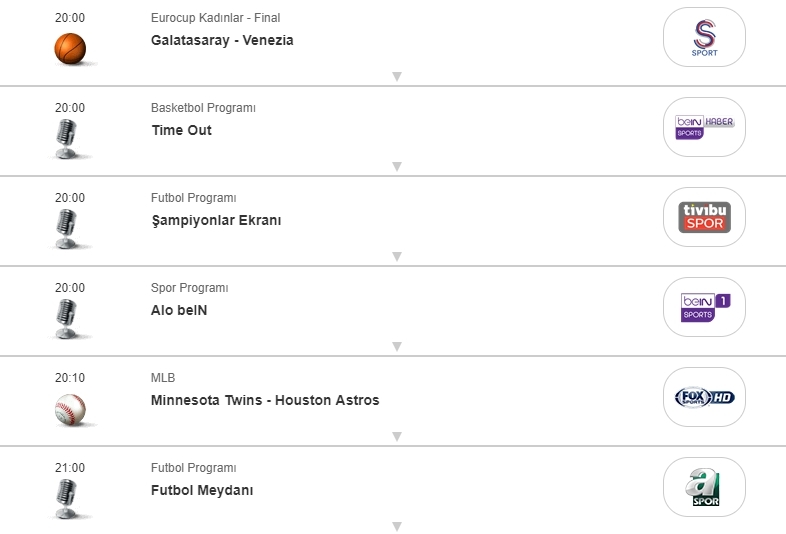Open the Fox Sports HD channel logo
786x534 pixels.
pos(704,397)
